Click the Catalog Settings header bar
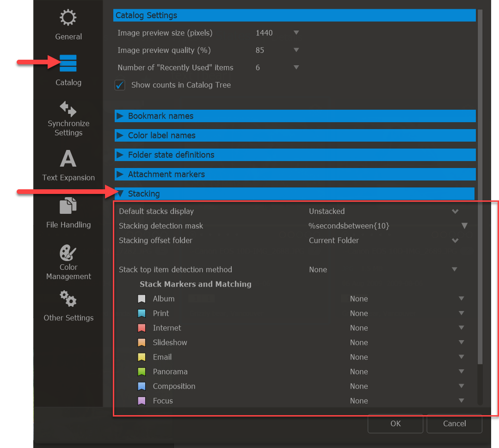The height and width of the screenshot is (448, 499). (x=295, y=15)
